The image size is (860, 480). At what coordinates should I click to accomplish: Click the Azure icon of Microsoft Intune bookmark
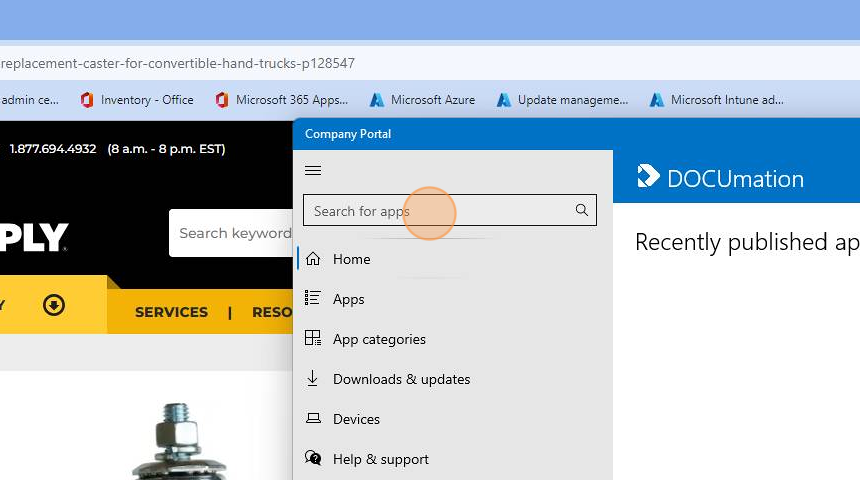point(657,100)
